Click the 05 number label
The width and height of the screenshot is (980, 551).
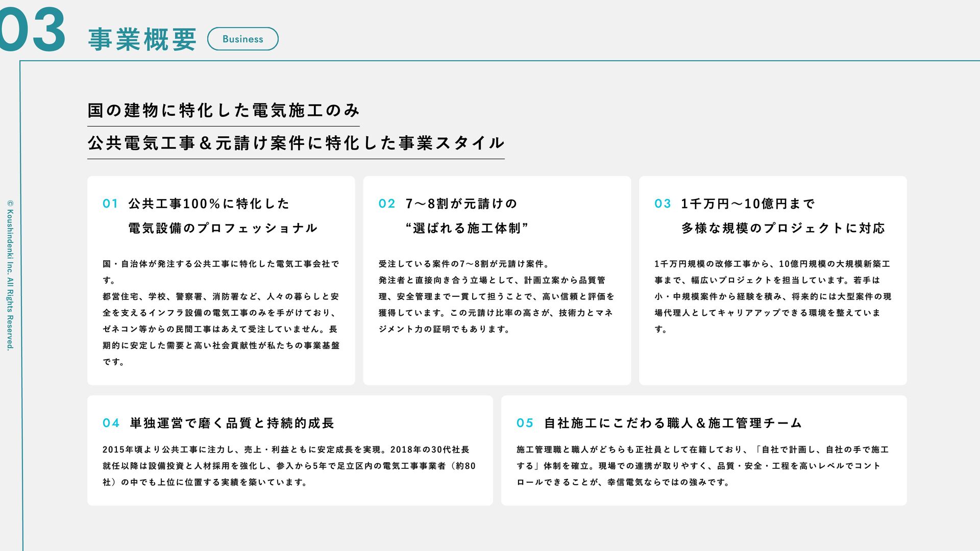click(525, 423)
